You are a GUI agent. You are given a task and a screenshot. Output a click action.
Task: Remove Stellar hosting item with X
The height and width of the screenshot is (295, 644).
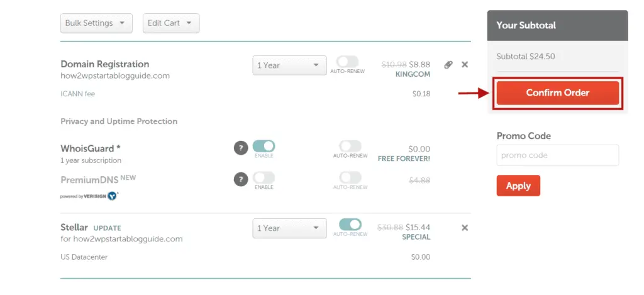point(465,228)
